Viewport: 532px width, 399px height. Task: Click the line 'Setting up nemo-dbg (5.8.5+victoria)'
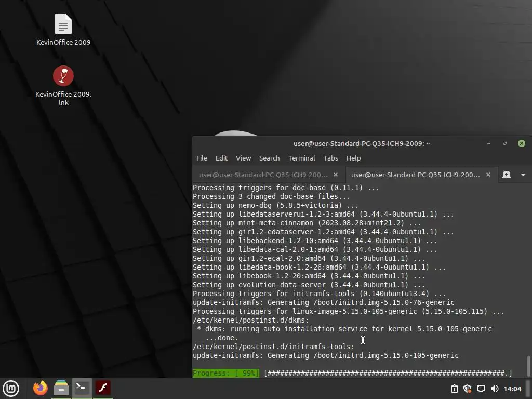coord(275,205)
